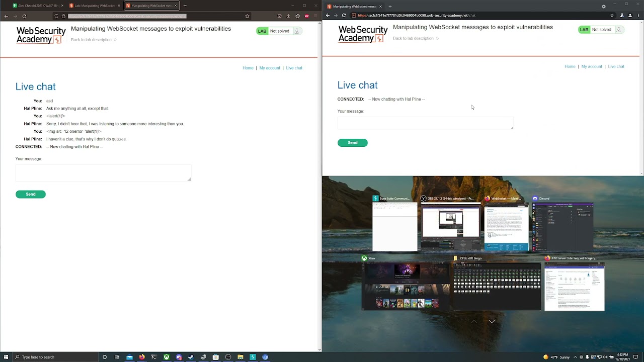Open a new tab in the Chrome window

pos(390,7)
